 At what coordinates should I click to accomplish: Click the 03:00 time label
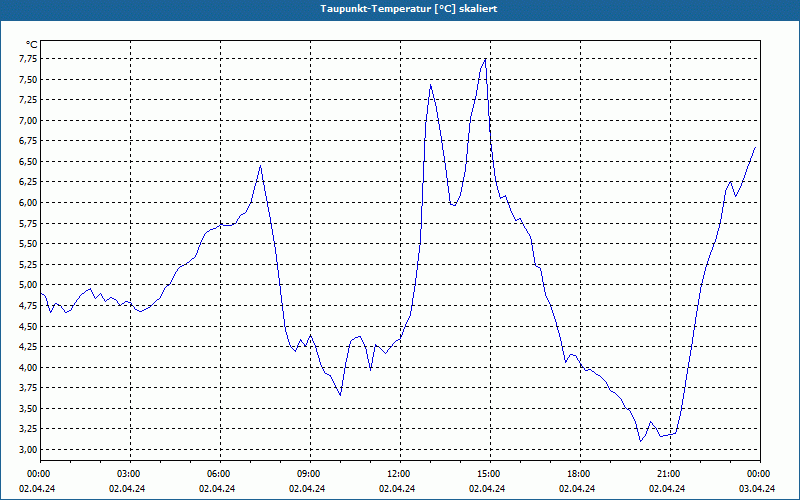130,474
